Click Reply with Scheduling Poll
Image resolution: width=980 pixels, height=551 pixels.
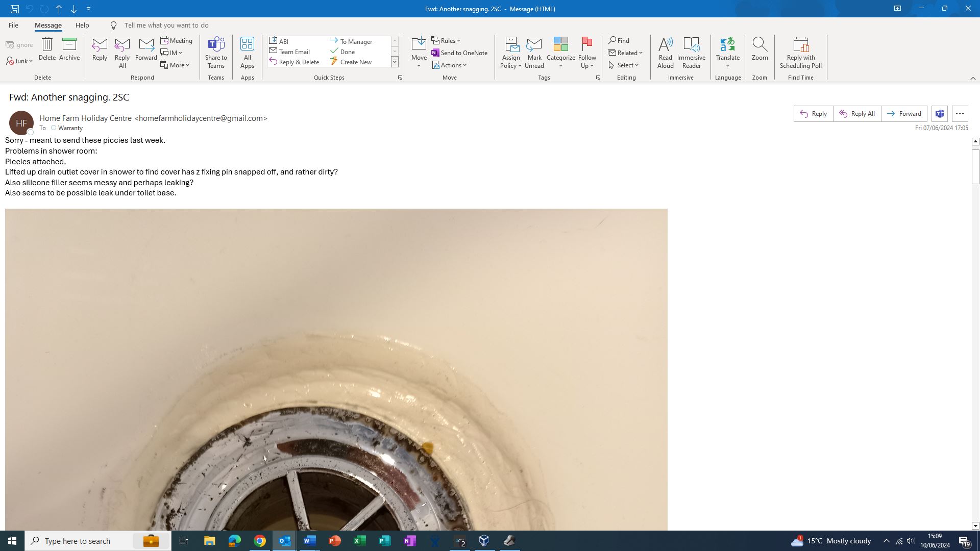pos(800,45)
